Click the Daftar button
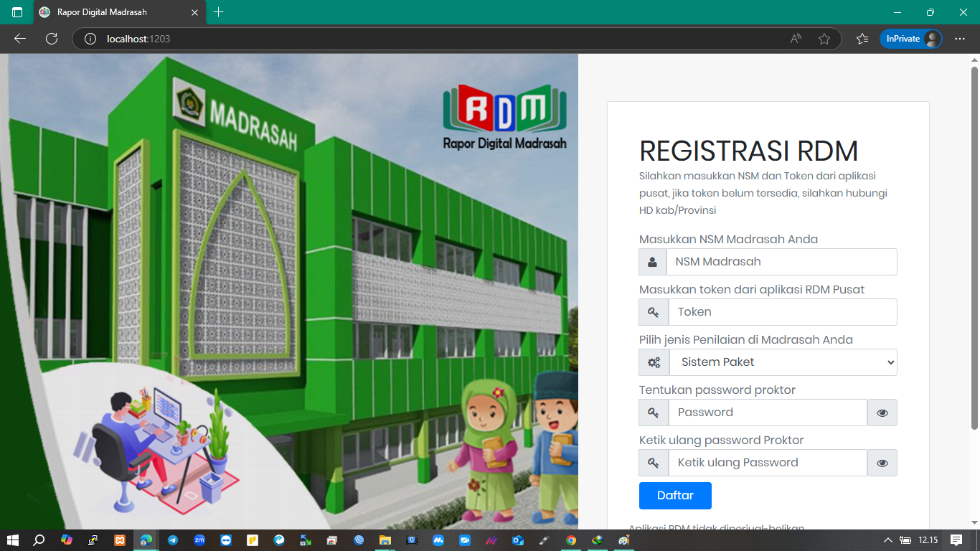The image size is (980, 551). (x=675, y=496)
